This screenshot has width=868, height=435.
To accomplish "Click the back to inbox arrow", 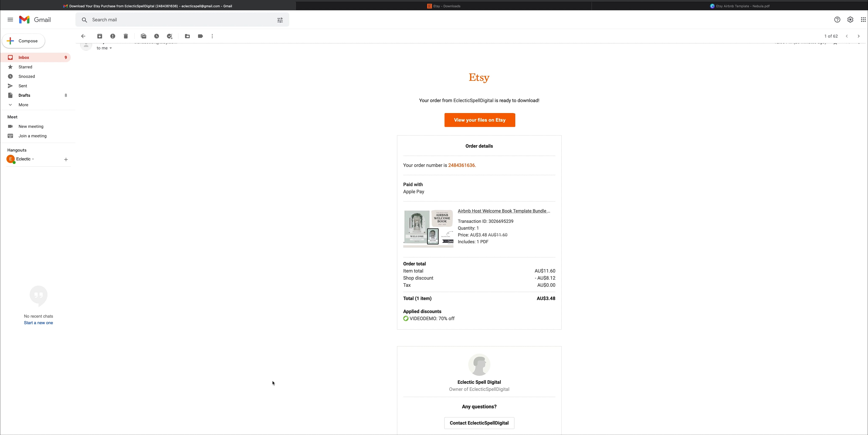I will click(83, 36).
